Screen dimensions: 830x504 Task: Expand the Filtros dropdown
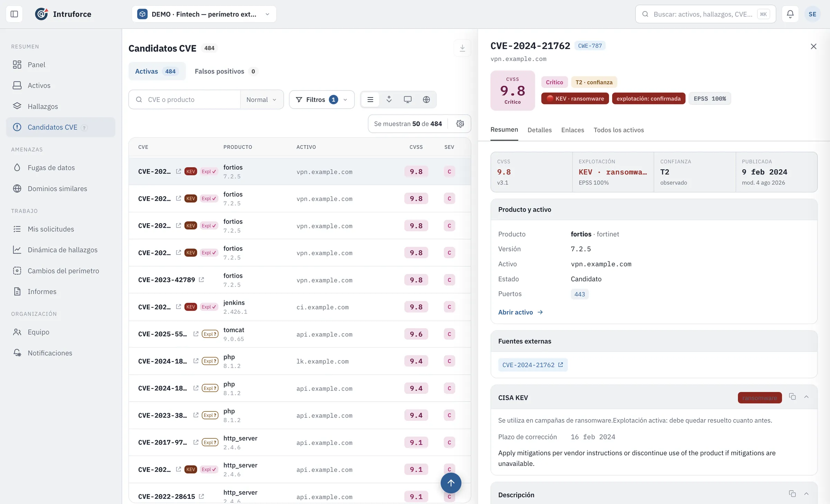(x=322, y=100)
